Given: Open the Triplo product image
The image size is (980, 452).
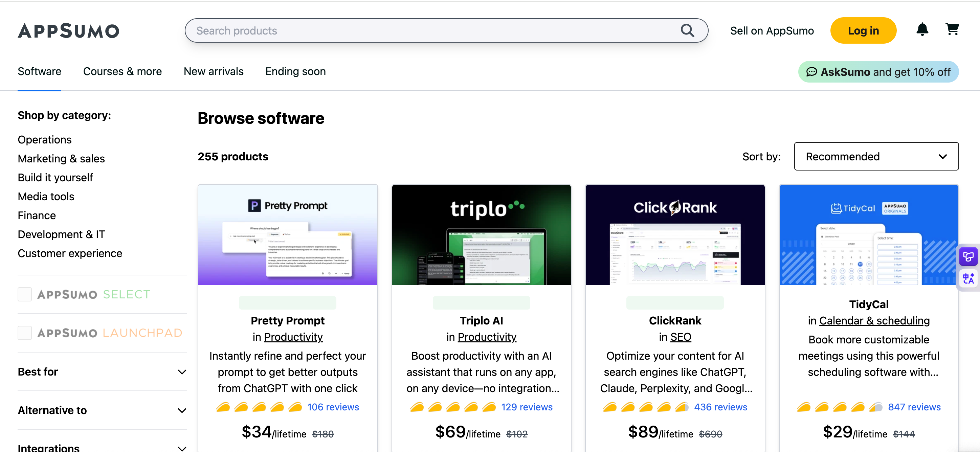Looking at the screenshot, I should tap(481, 235).
